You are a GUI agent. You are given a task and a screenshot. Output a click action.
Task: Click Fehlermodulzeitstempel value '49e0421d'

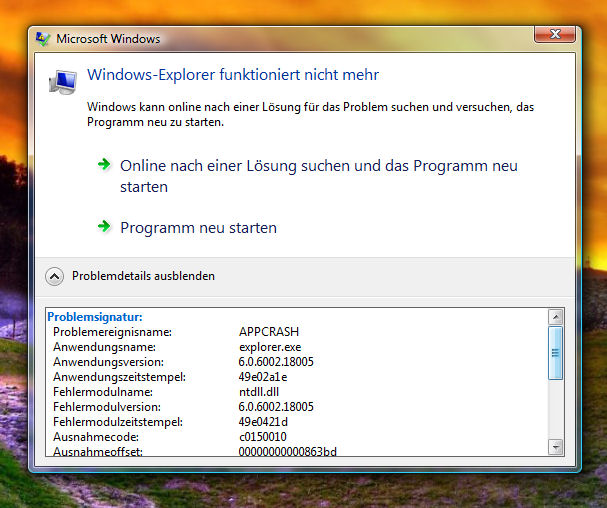coord(263,422)
